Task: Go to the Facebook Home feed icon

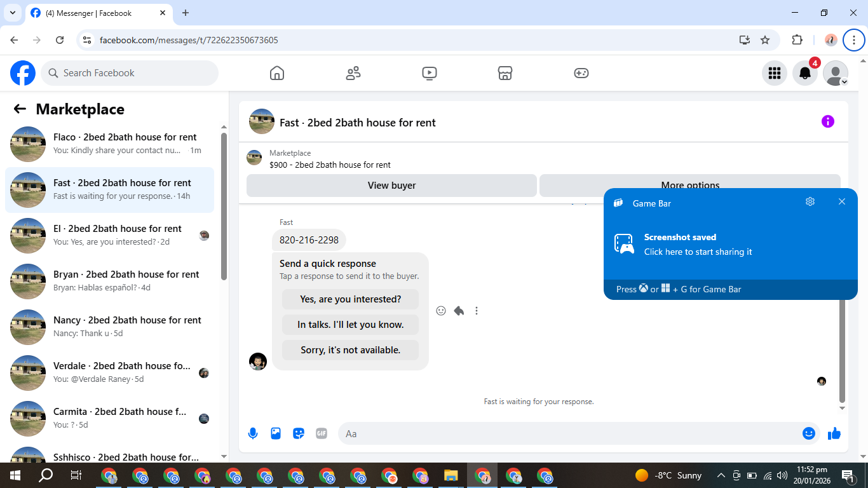Action: coord(277,73)
